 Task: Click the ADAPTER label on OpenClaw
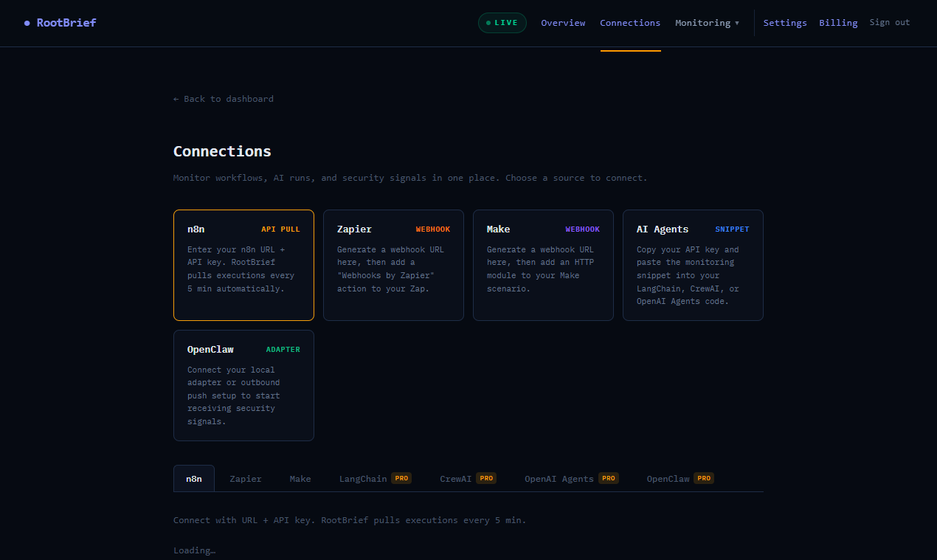(x=283, y=350)
